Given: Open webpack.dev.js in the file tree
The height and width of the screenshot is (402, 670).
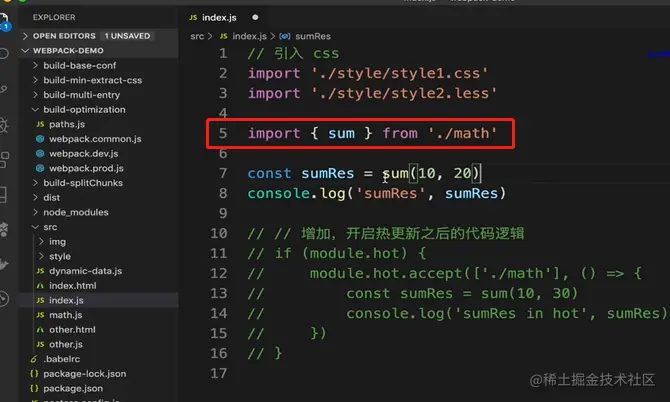Looking at the screenshot, I should coord(84,153).
